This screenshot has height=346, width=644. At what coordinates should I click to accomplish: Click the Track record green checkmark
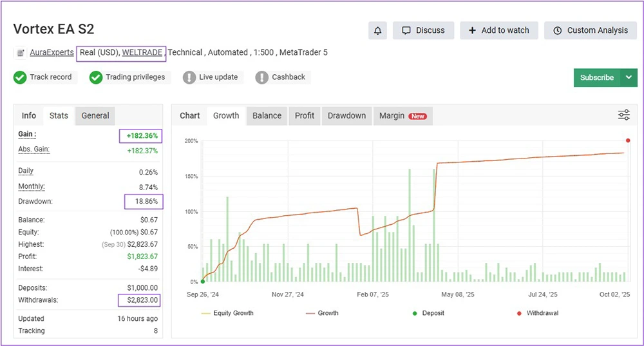pyautogui.click(x=21, y=77)
